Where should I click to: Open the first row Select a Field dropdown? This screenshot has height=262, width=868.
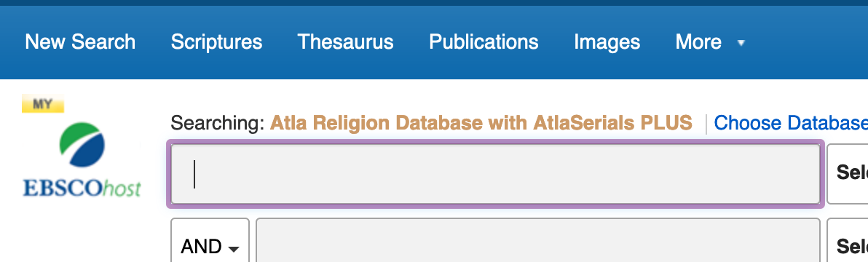tap(847, 172)
